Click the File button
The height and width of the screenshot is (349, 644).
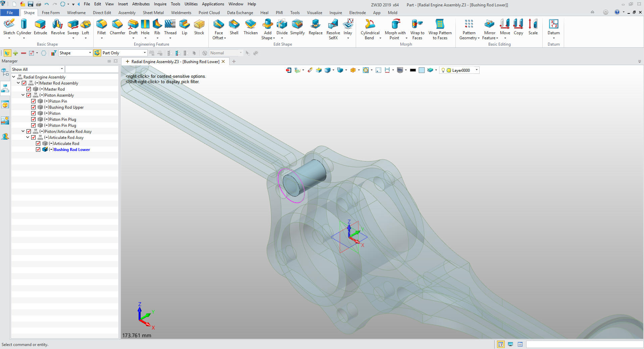[x=10, y=13]
